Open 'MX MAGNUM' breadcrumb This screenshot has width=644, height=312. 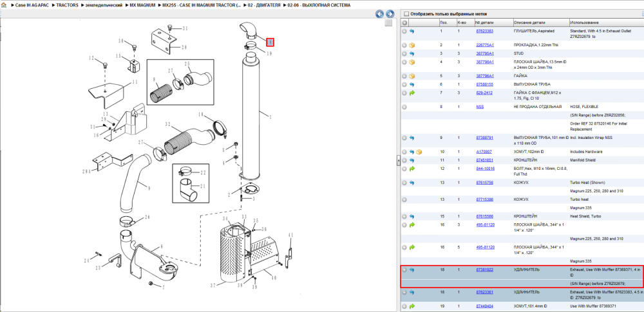pyautogui.click(x=142, y=5)
